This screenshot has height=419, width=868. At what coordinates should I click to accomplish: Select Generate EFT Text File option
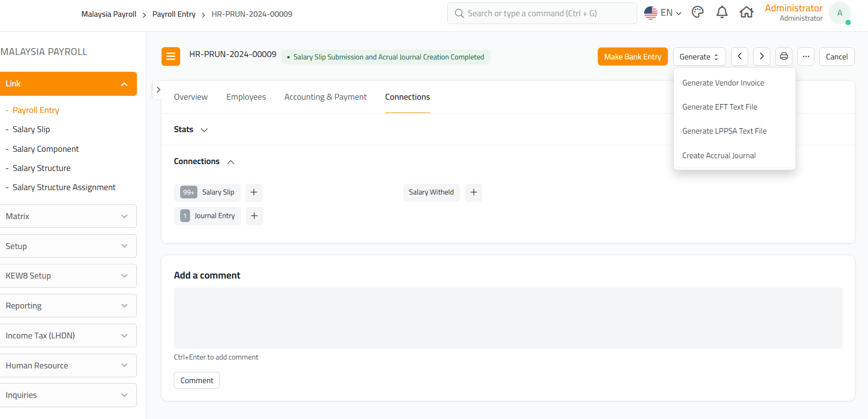[719, 107]
